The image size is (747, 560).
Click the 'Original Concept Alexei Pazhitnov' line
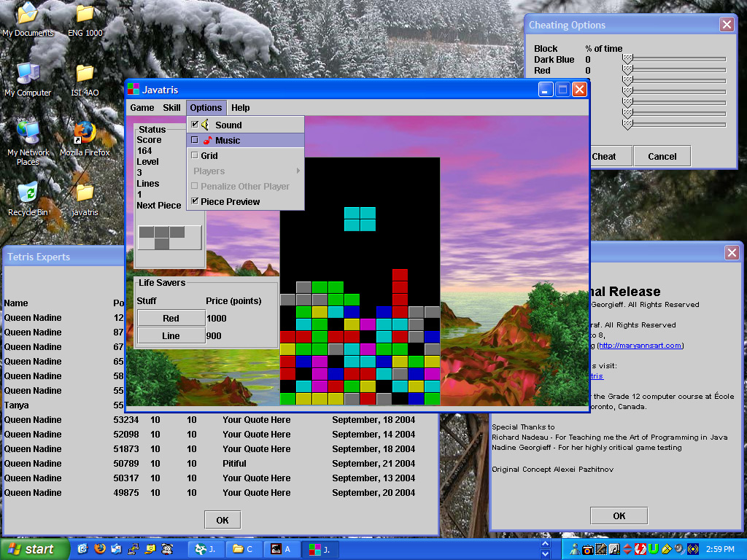click(553, 469)
